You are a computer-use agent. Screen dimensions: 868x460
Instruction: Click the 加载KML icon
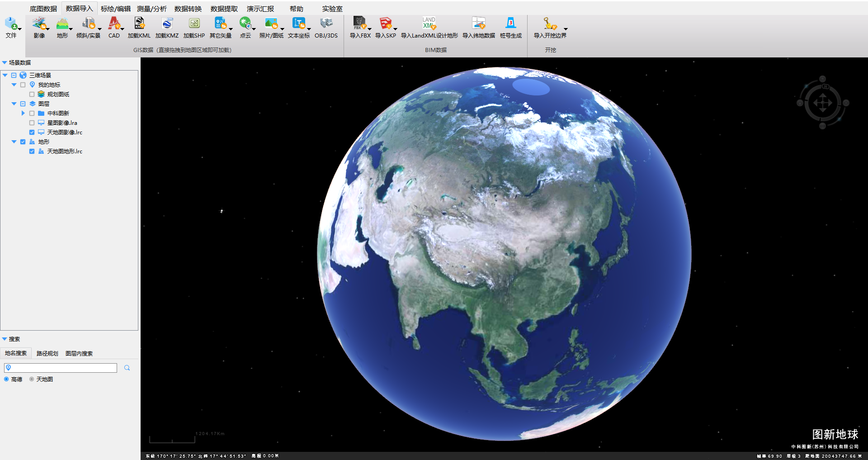(x=139, y=23)
